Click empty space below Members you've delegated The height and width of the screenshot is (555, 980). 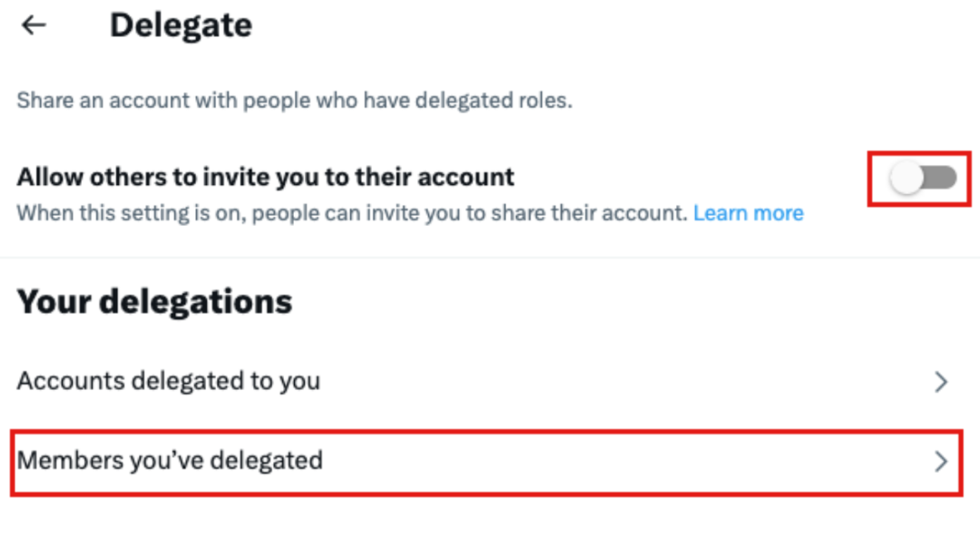pyautogui.click(x=490, y=526)
